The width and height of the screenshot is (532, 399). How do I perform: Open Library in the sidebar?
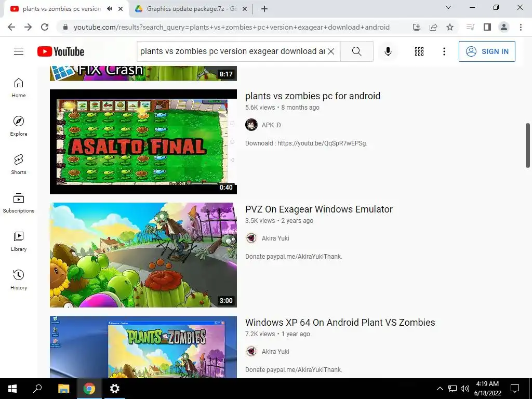[19, 241]
